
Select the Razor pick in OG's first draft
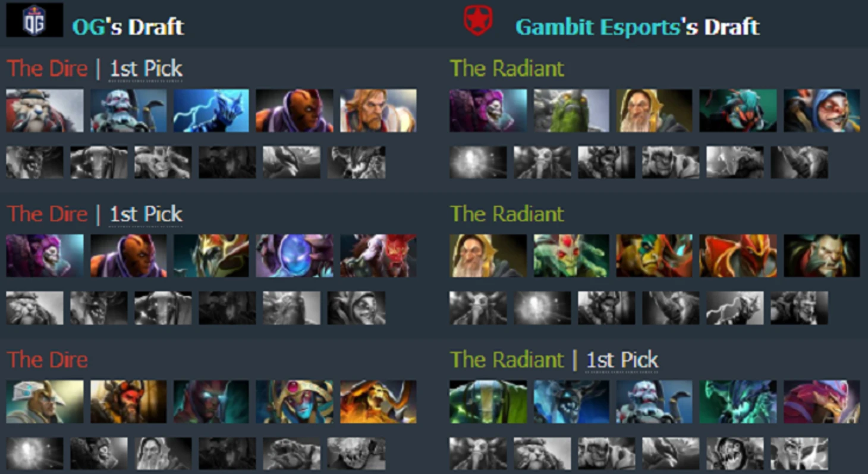211,110
